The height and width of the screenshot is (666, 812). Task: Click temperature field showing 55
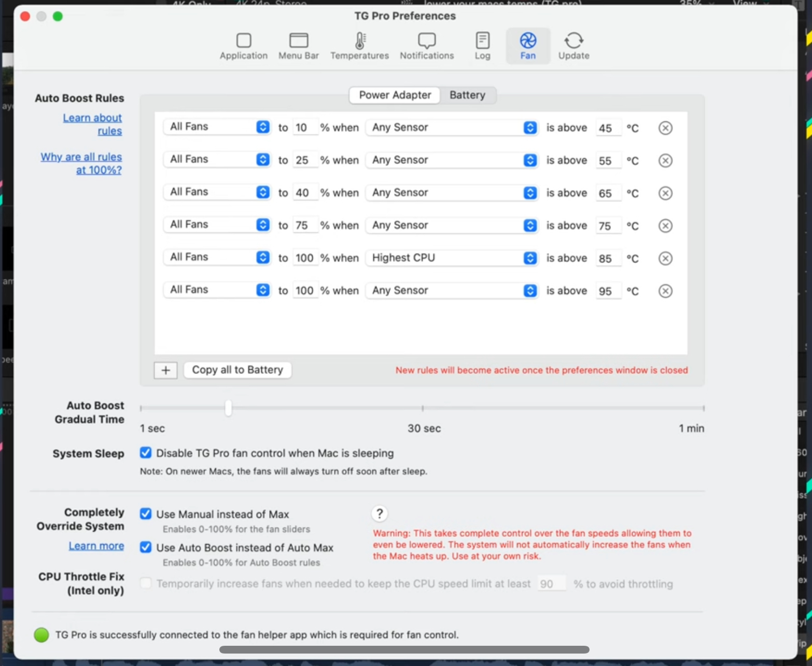point(608,161)
